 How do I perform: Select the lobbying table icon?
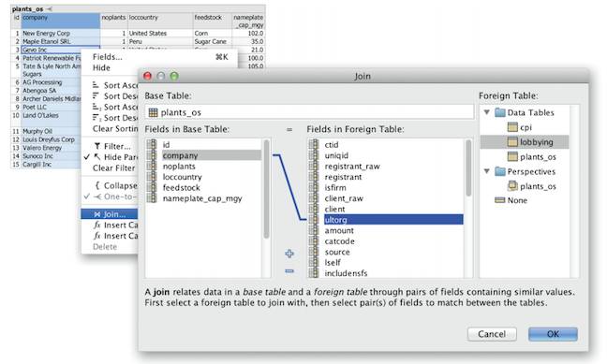(512, 142)
